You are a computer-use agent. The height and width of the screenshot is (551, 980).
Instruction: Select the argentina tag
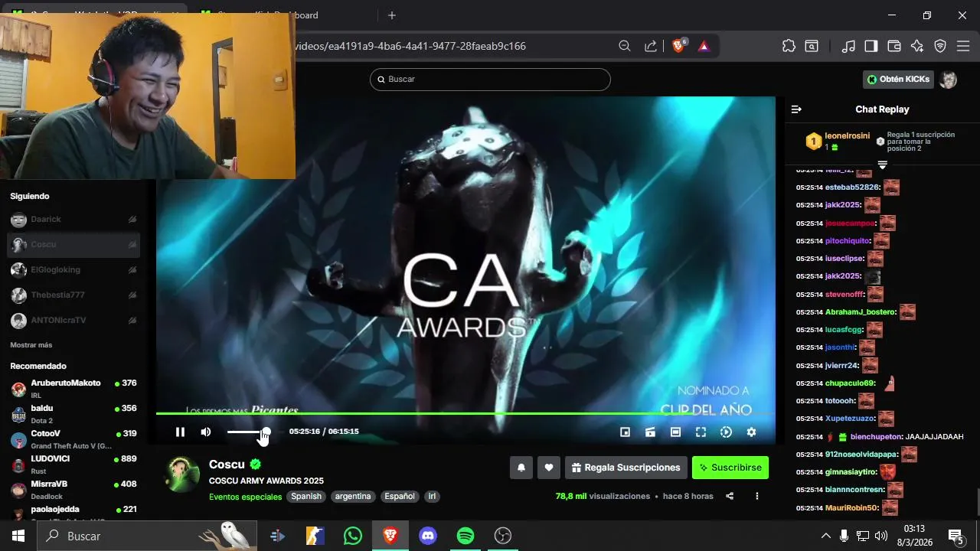point(353,497)
